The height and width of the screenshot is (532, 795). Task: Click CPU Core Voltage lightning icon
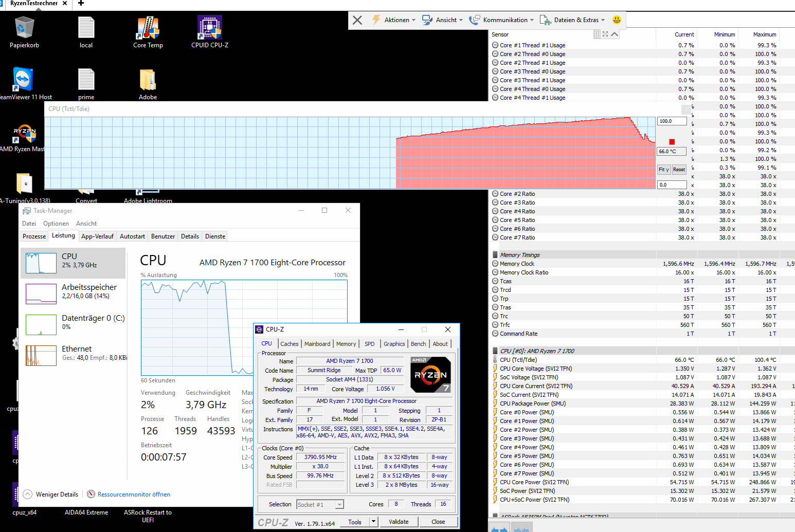coord(495,369)
